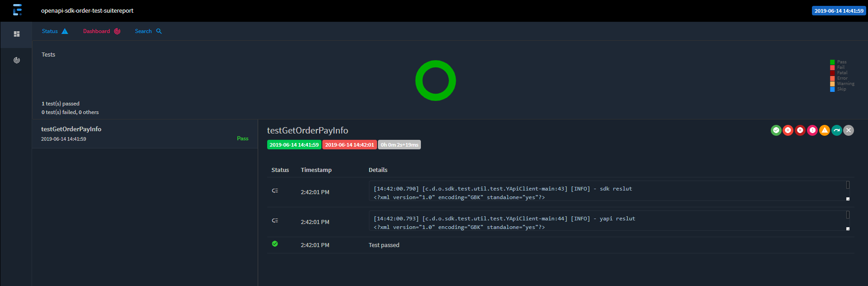The image size is (868, 286).
Task: Click the Fail legend color swatch
Action: coord(832,67)
